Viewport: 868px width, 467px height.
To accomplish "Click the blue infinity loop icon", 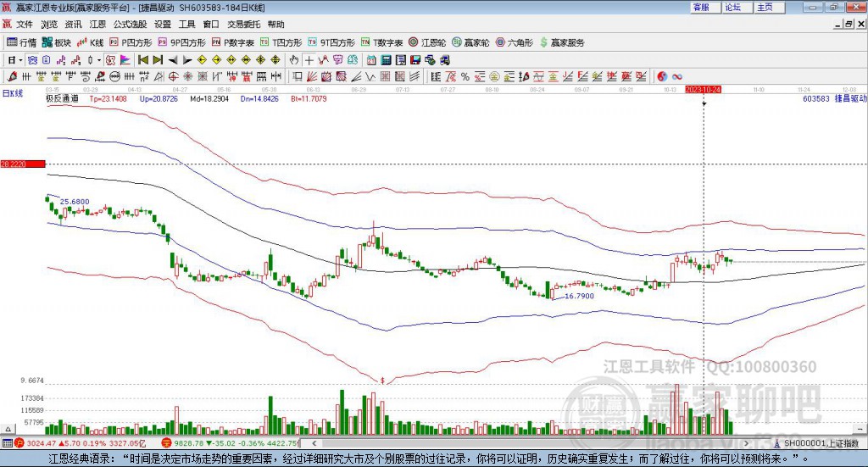I will [677, 76].
